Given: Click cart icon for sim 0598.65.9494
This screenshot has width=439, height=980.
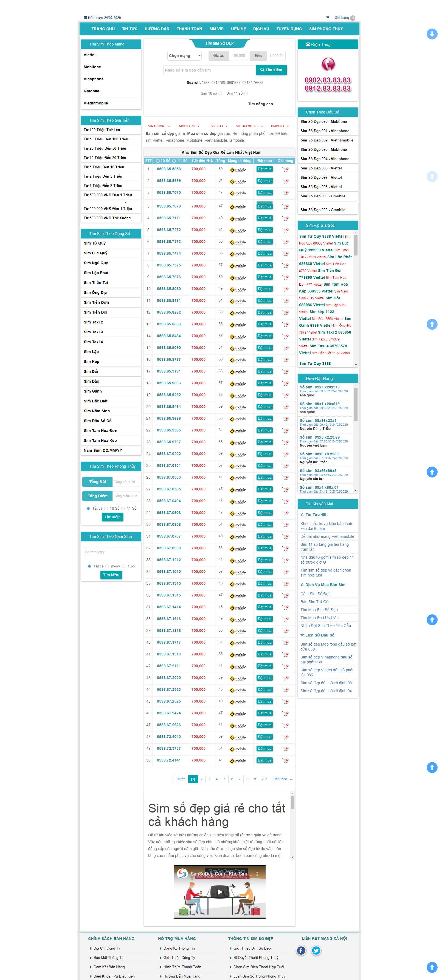Looking at the screenshot, I should (285, 407).
